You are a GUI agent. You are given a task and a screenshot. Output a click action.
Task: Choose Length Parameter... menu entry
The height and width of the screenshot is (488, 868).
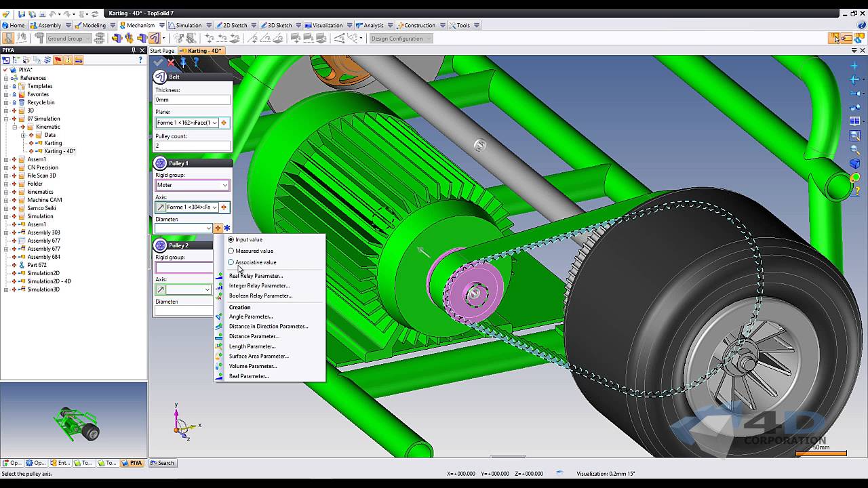(252, 346)
